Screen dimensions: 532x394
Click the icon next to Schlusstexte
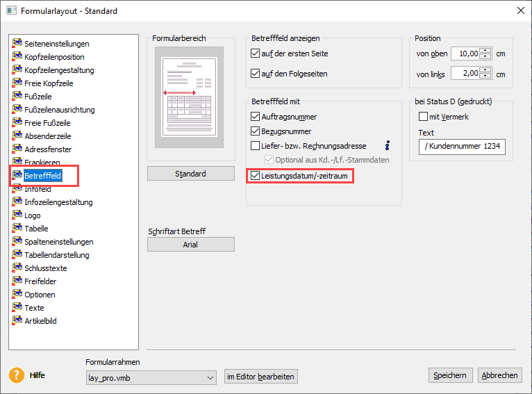click(x=17, y=268)
